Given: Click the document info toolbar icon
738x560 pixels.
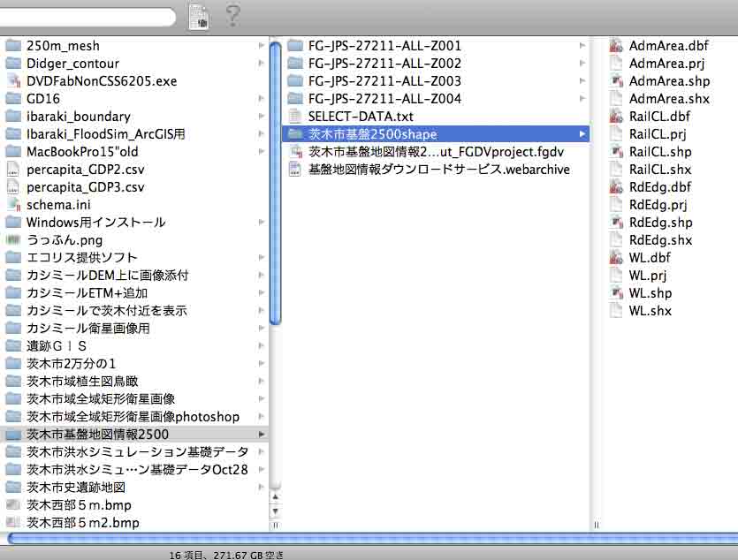Looking at the screenshot, I should tap(199, 17).
